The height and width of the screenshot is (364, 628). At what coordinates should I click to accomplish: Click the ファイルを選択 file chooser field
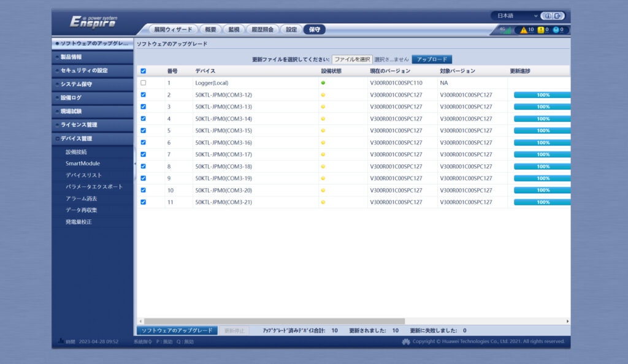click(352, 59)
